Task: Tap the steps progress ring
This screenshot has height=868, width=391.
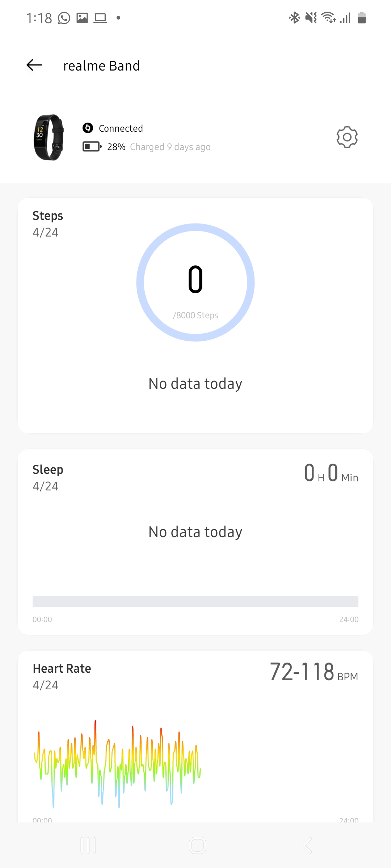Action: 195,282
